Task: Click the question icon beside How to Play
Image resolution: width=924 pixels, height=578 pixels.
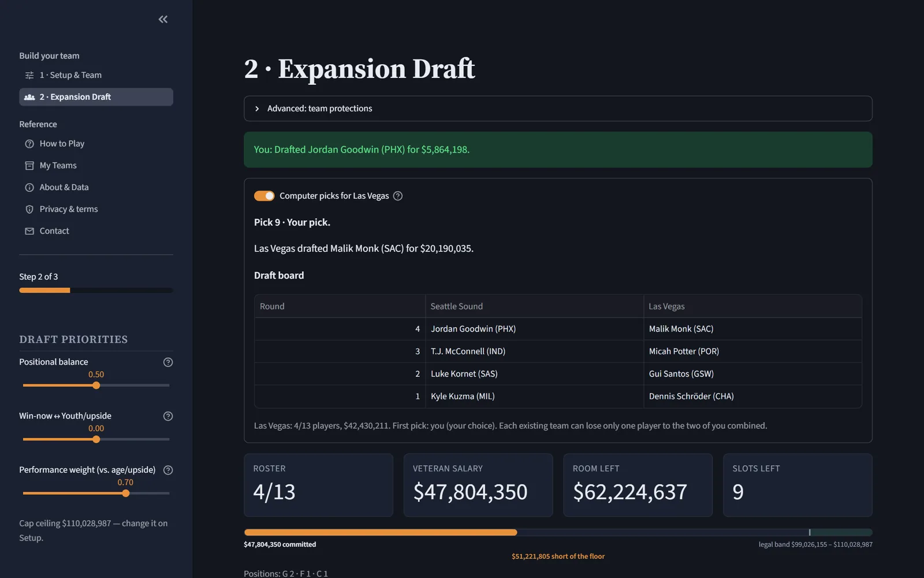Action: [29, 143]
